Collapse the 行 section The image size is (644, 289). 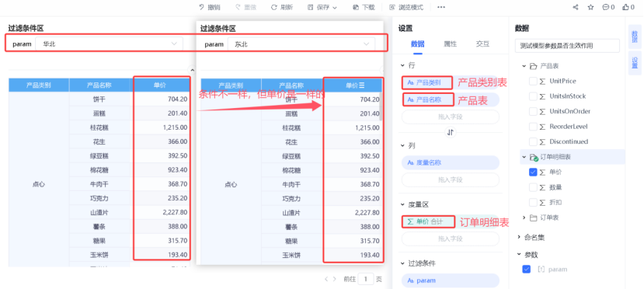point(402,65)
